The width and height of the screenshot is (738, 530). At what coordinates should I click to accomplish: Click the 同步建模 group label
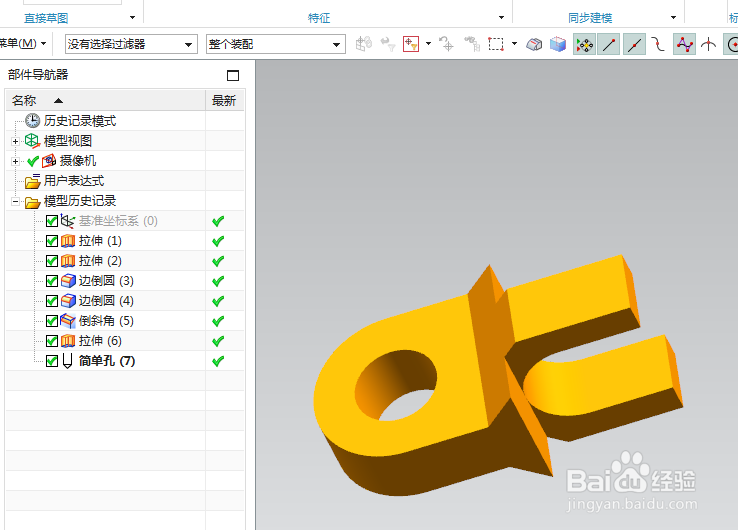point(590,18)
